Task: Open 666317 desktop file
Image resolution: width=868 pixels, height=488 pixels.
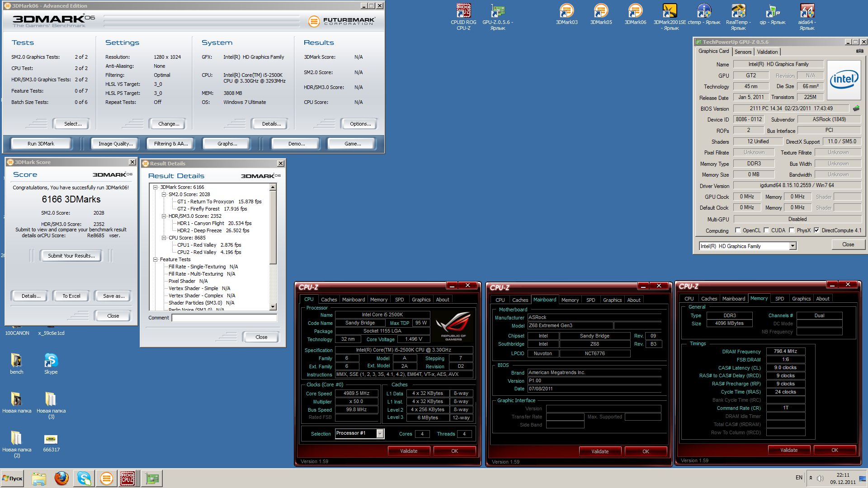Action: [x=51, y=443]
